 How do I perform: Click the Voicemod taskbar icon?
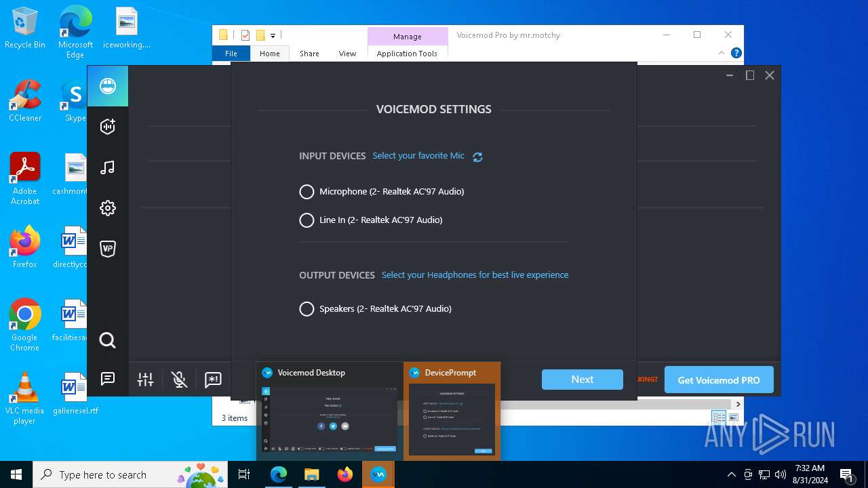pos(378,474)
